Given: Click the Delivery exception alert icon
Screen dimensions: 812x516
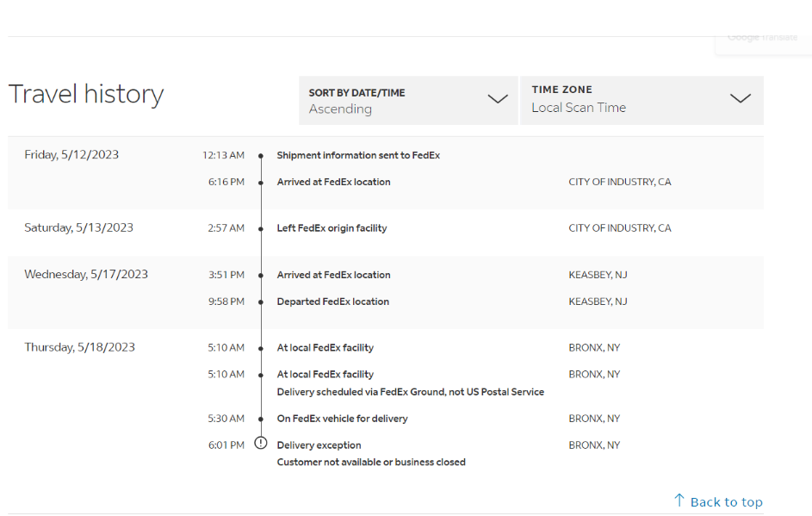Looking at the screenshot, I should [x=261, y=444].
